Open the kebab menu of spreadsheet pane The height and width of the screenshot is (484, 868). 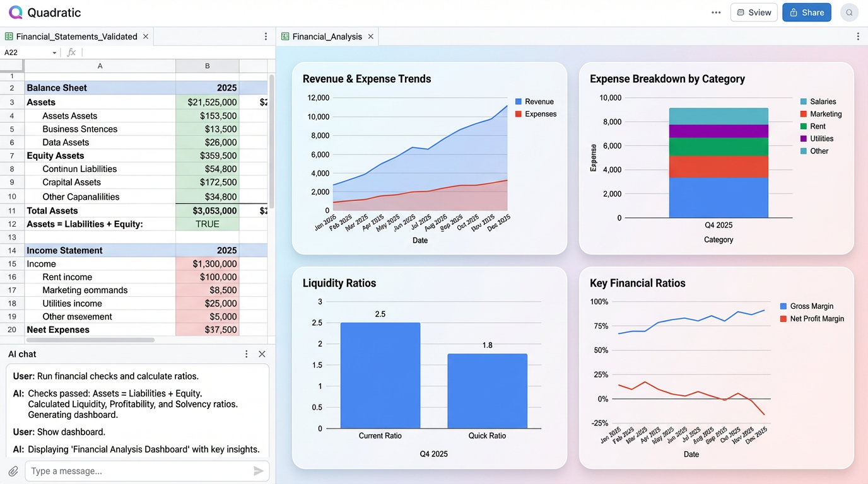pos(266,37)
